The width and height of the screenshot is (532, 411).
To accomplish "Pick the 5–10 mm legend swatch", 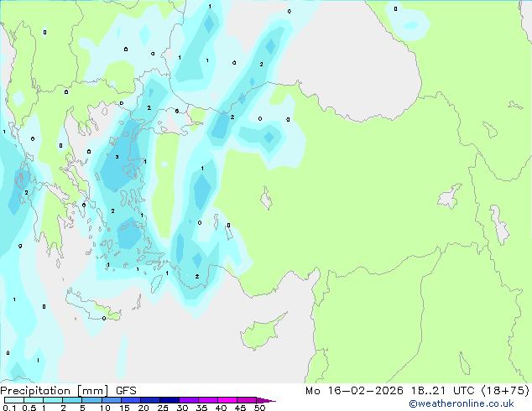I will pos(91,400).
